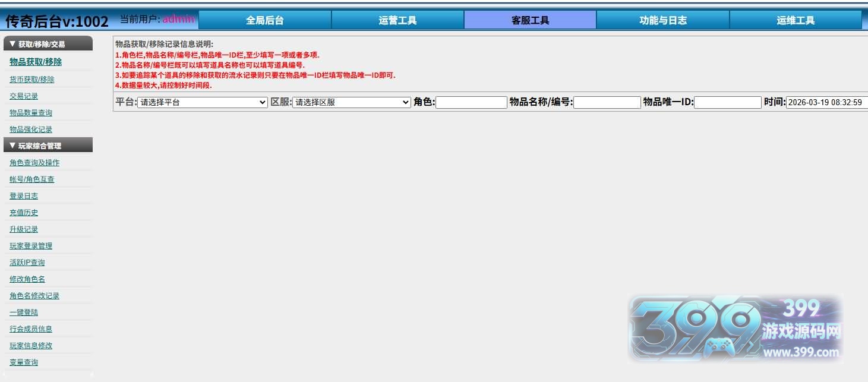Focus the 物品名称/编号 input field
The height and width of the screenshot is (382, 868).
[x=607, y=102]
